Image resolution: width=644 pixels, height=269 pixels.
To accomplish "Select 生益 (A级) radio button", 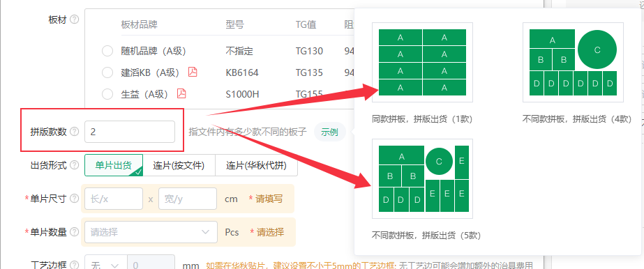I will (x=107, y=94).
